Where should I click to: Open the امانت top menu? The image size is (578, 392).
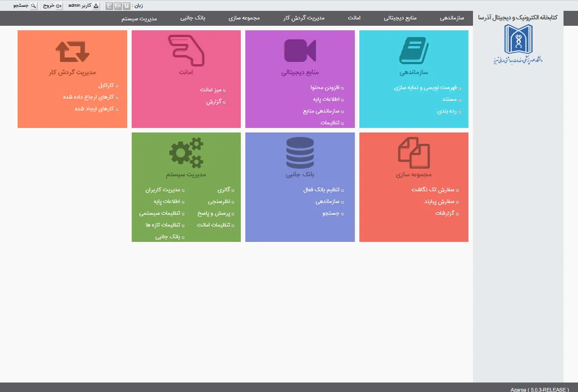click(x=354, y=18)
